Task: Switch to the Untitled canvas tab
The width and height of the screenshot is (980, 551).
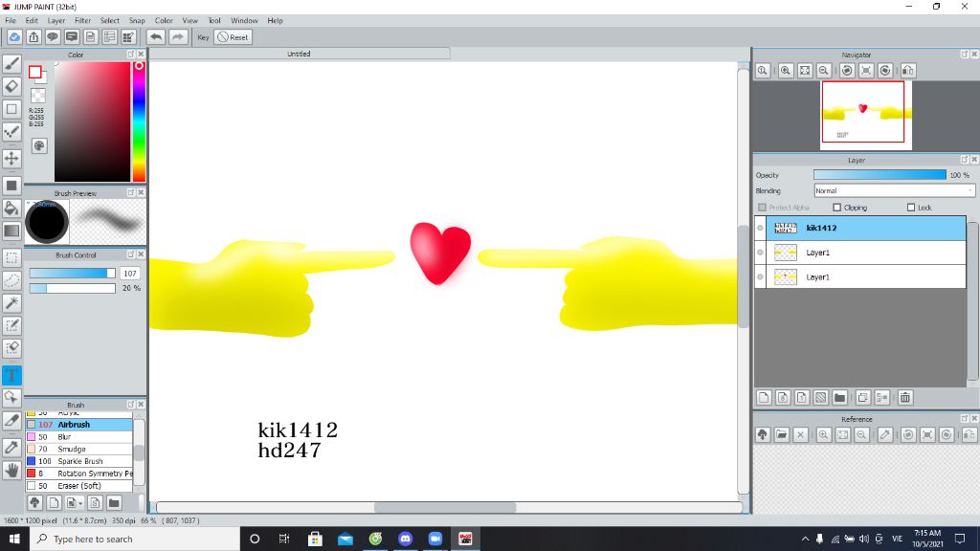Action: 299,54
